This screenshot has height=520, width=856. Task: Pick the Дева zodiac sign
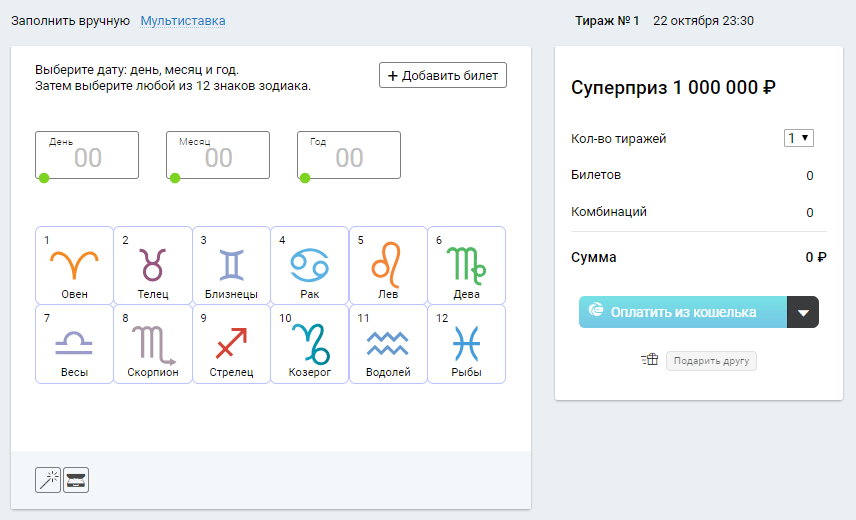467,266
